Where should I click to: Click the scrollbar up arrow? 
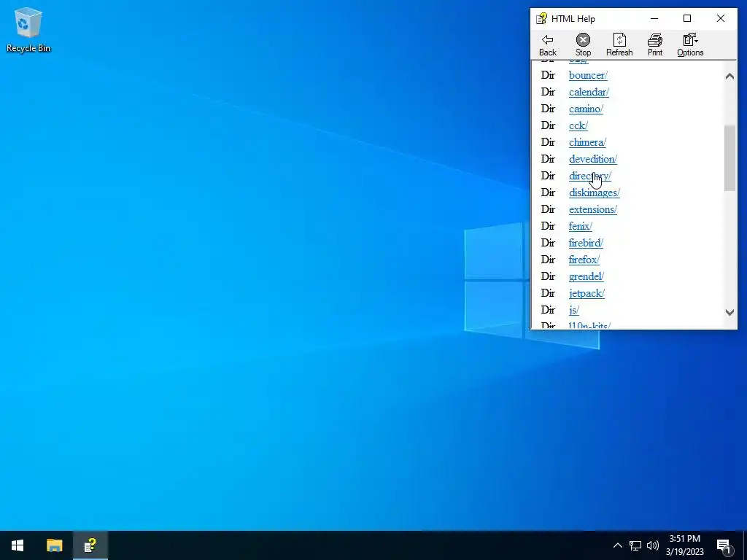[x=729, y=76]
